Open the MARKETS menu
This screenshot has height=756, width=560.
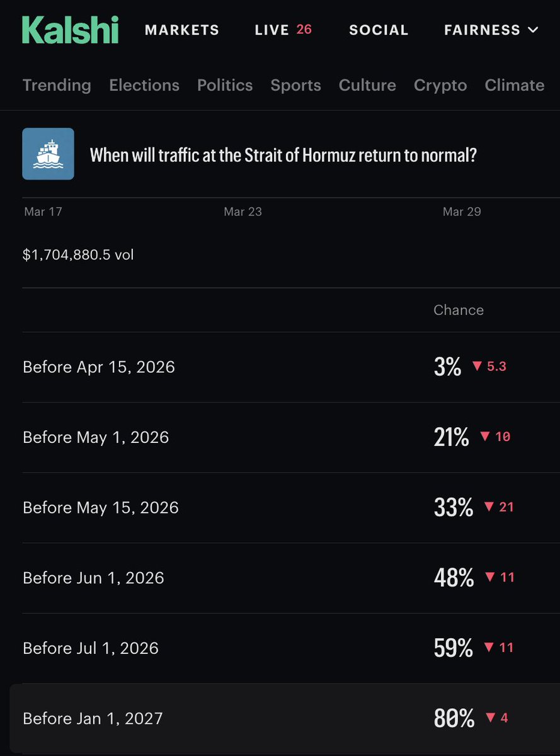pos(182,30)
